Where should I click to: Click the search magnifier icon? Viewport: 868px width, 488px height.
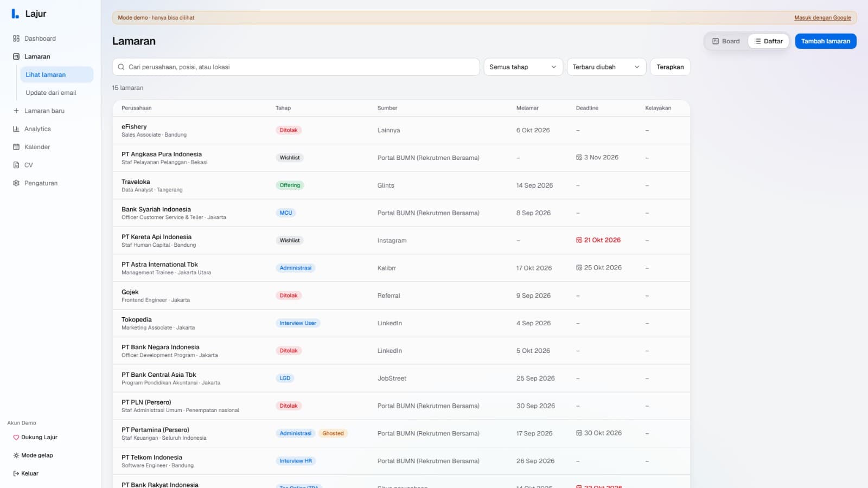122,67
